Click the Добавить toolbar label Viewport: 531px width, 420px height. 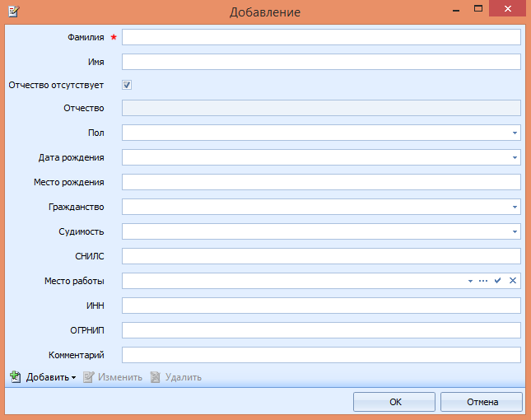pyautogui.click(x=48, y=377)
